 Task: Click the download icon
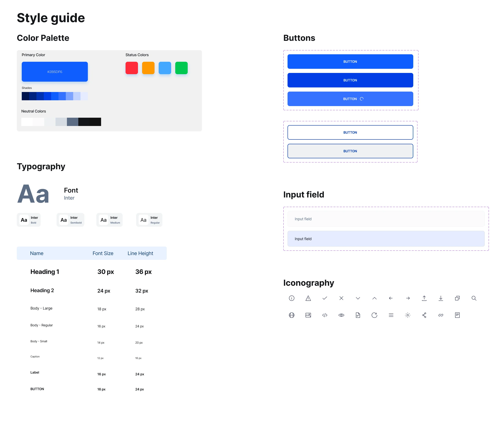pyautogui.click(x=441, y=298)
